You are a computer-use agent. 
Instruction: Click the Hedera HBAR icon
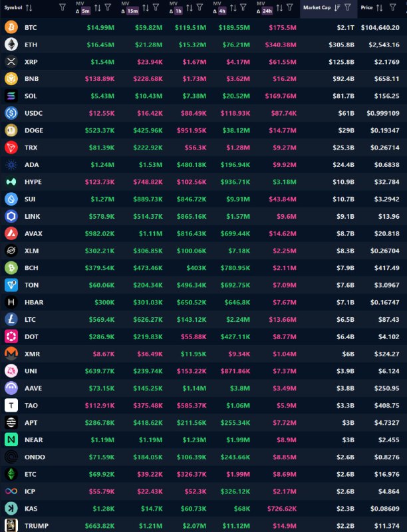pos(11,303)
